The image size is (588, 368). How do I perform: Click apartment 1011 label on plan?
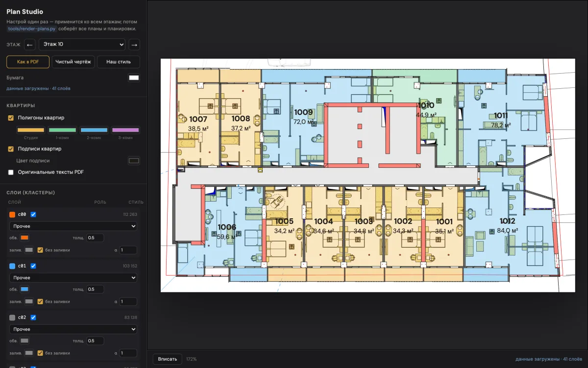(501, 115)
